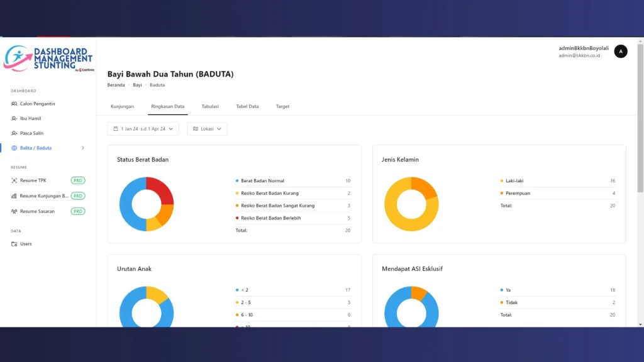Click the Calon Pengantin sidebar icon
644x362 pixels.
coord(14,104)
